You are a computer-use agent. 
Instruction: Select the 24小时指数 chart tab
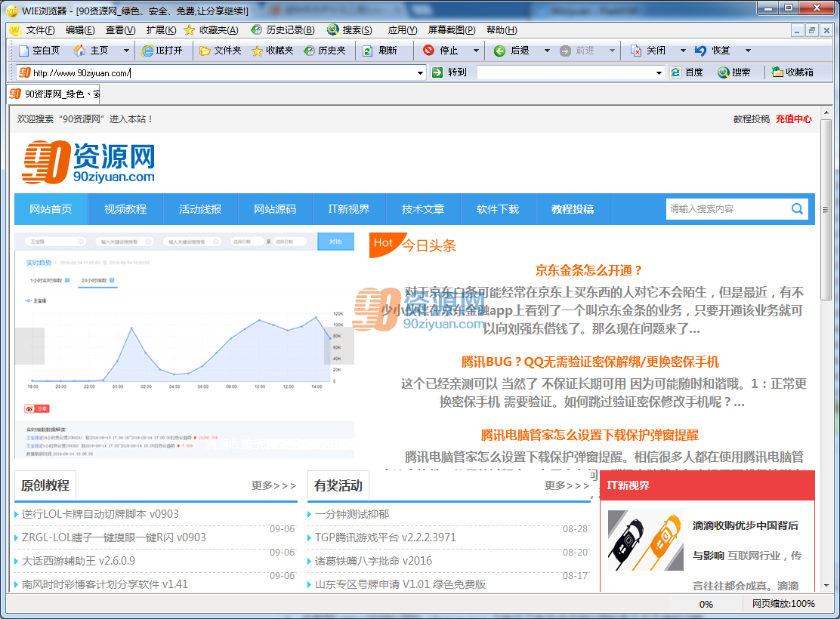tap(97, 281)
